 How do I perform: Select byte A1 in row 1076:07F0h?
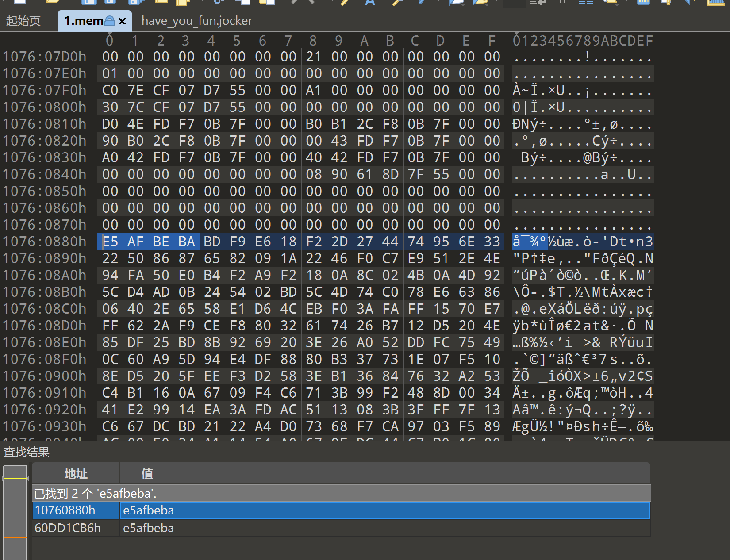click(314, 90)
